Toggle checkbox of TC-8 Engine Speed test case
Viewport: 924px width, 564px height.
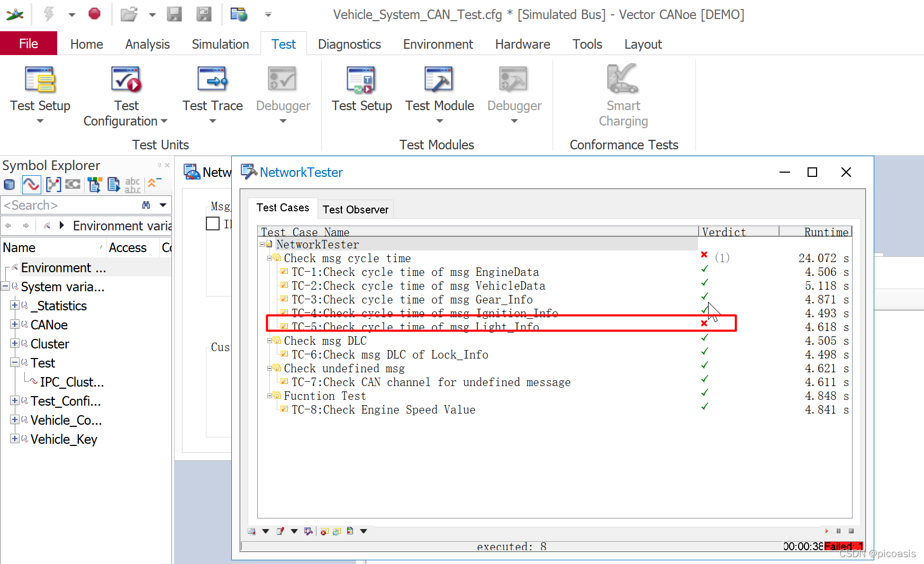tap(284, 409)
